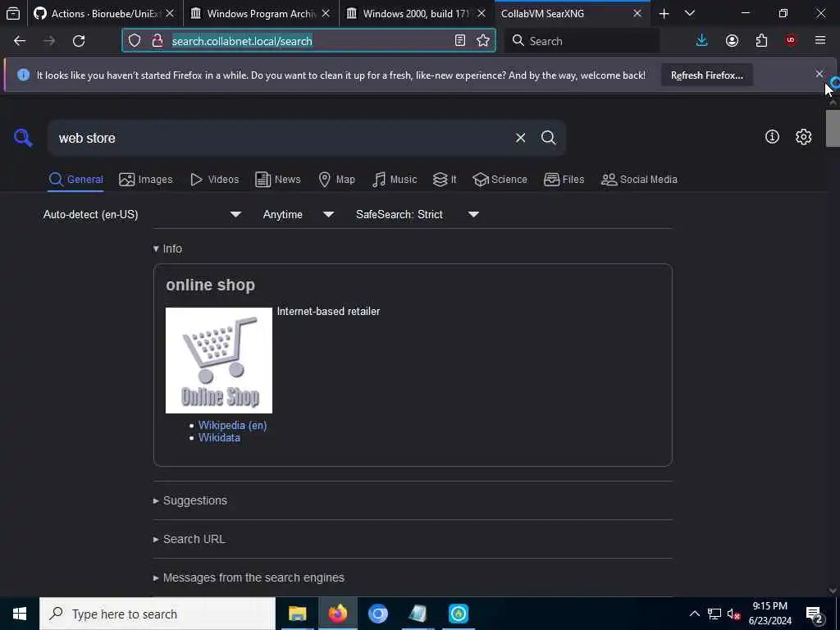Image resolution: width=840 pixels, height=630 pixels.
Task: Click the Online Shop cart thumbnail
Action: (x=218, y=360)
